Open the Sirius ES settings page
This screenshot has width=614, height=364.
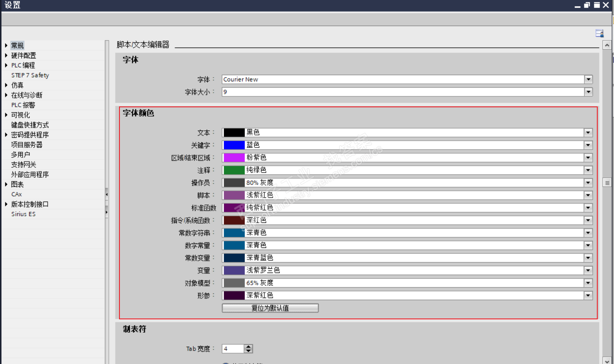[x=23, y=214]
